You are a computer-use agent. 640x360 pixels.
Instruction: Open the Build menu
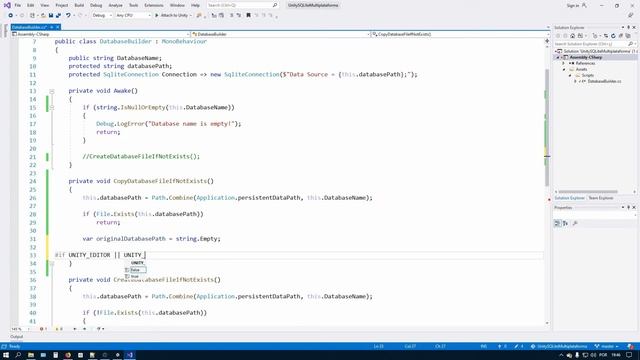[x=79, y=5]
